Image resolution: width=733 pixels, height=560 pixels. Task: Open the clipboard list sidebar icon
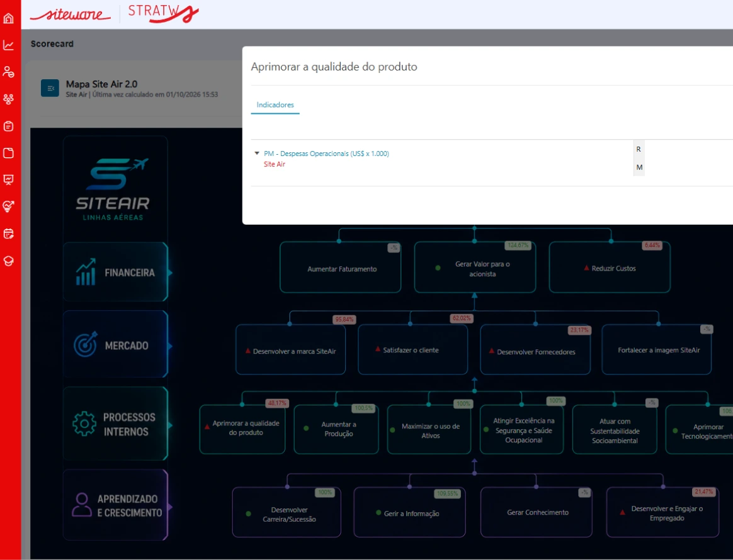click(8, 126)
